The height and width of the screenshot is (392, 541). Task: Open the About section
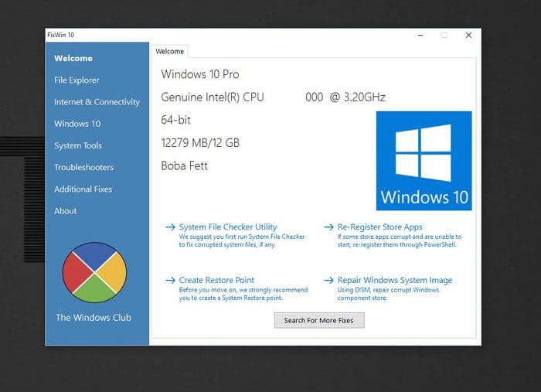(x=65, y=211)
